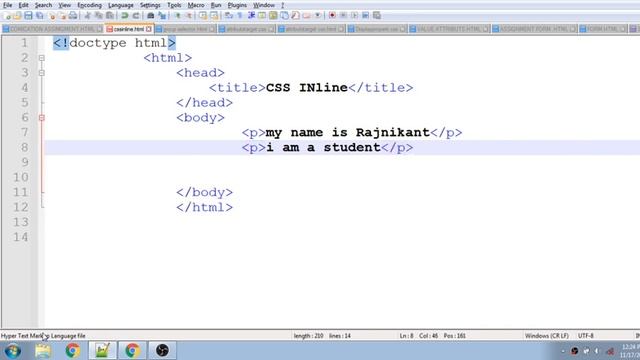
Task: Click 'Ln : 8' status bar field
Action: pyautogui.click(x=406, y=336)
